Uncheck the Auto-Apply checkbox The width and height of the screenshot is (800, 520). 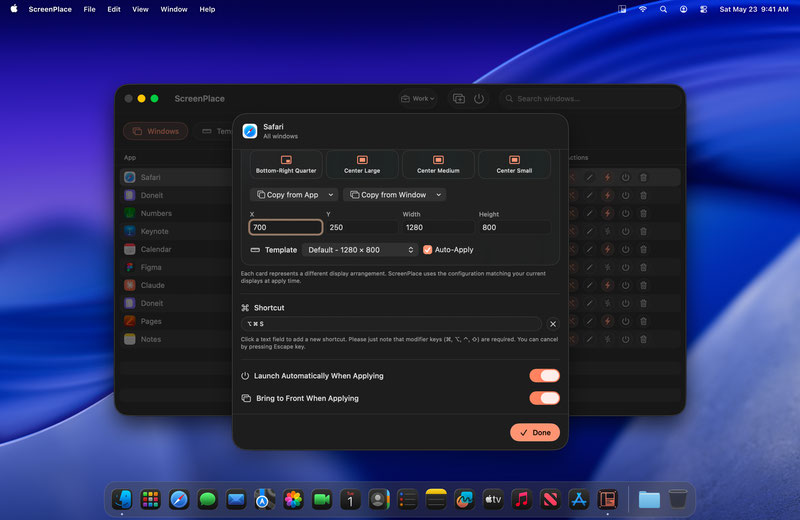(x=428, y=250)
